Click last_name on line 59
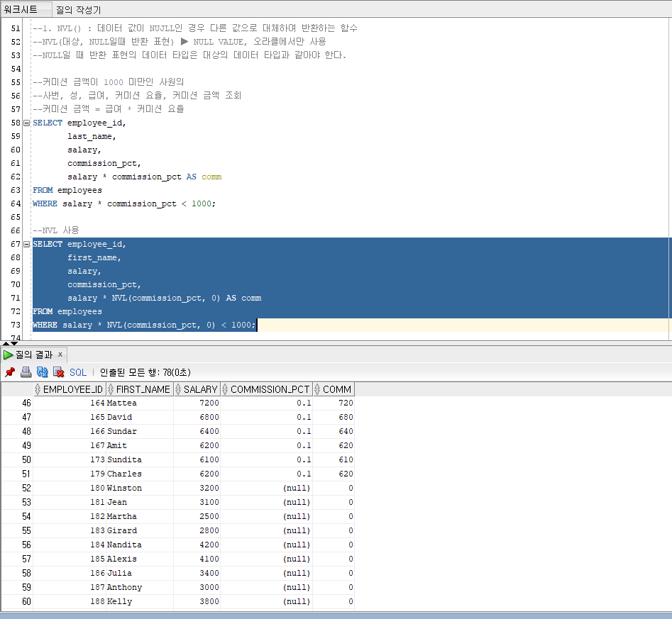 [x=92, y=136]
